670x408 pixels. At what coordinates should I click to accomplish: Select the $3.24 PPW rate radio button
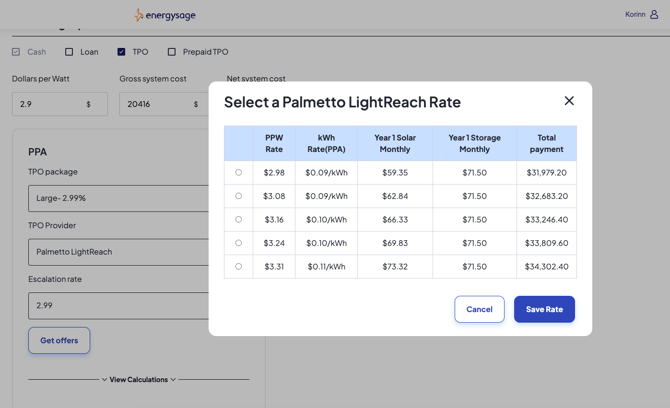(x=238, y=243)
